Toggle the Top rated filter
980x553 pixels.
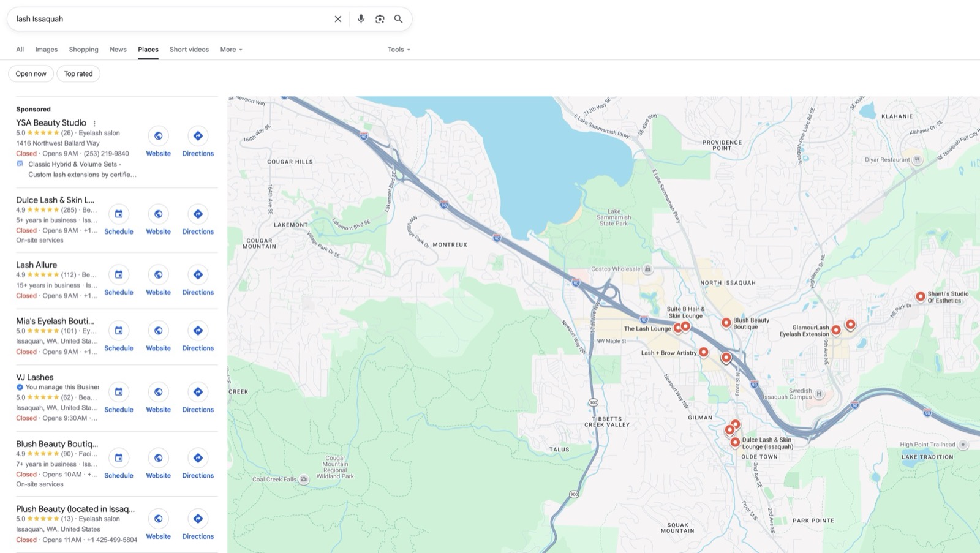click(x=78, y=73)
